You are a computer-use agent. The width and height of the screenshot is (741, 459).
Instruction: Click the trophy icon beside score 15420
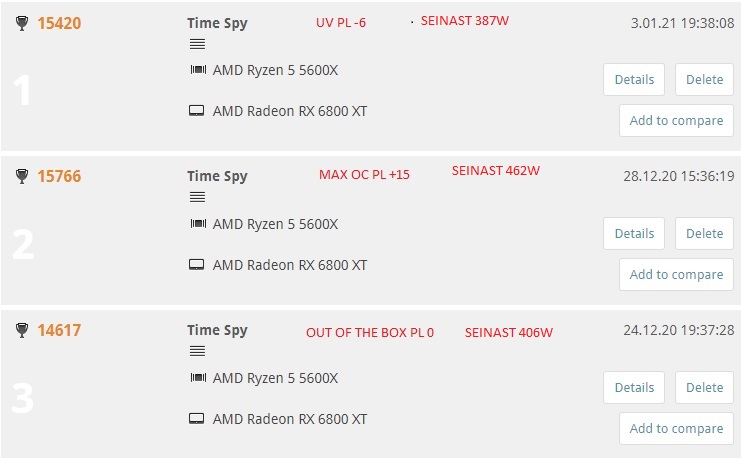click(22, 23)
